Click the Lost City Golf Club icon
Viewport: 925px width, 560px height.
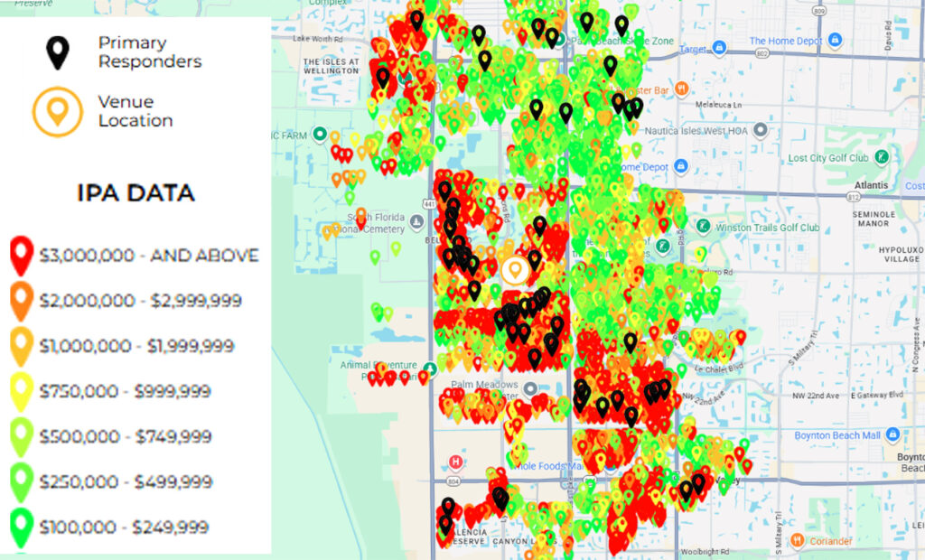(882, 157)
